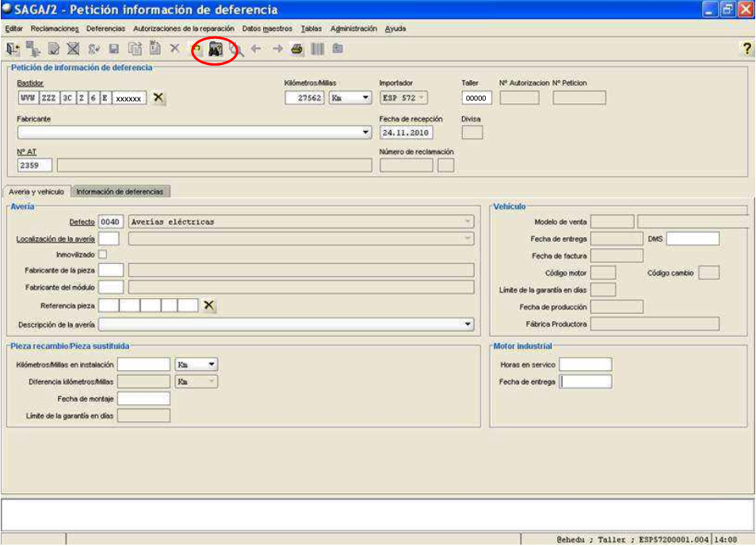The width and height of the screenshot is (756, 547).
Task: Open the Kilómetros/Millas unit dropdown
Action: click(365, 98)
